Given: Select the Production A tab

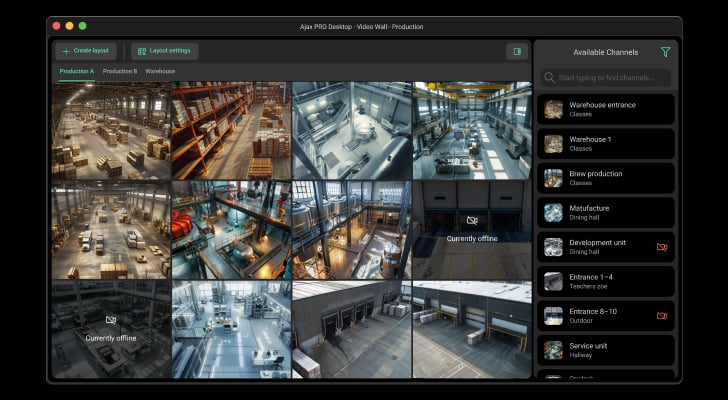Looking at the screenshot, I should click(76, 72).
